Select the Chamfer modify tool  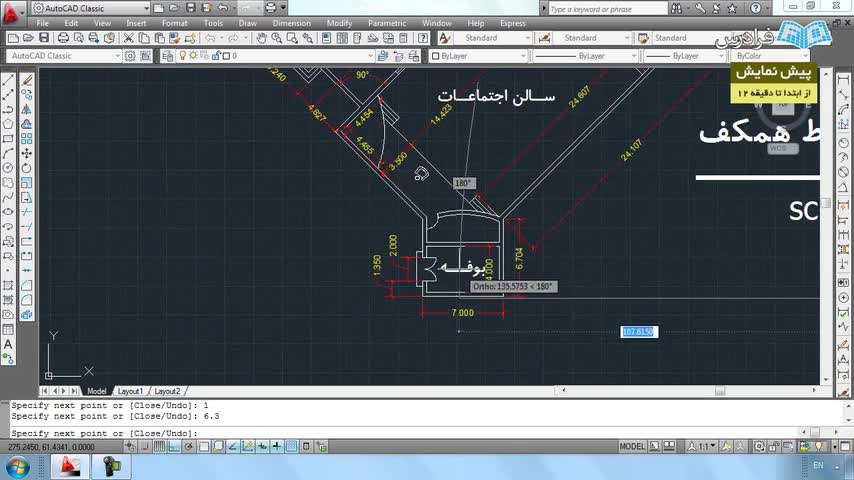26,285
